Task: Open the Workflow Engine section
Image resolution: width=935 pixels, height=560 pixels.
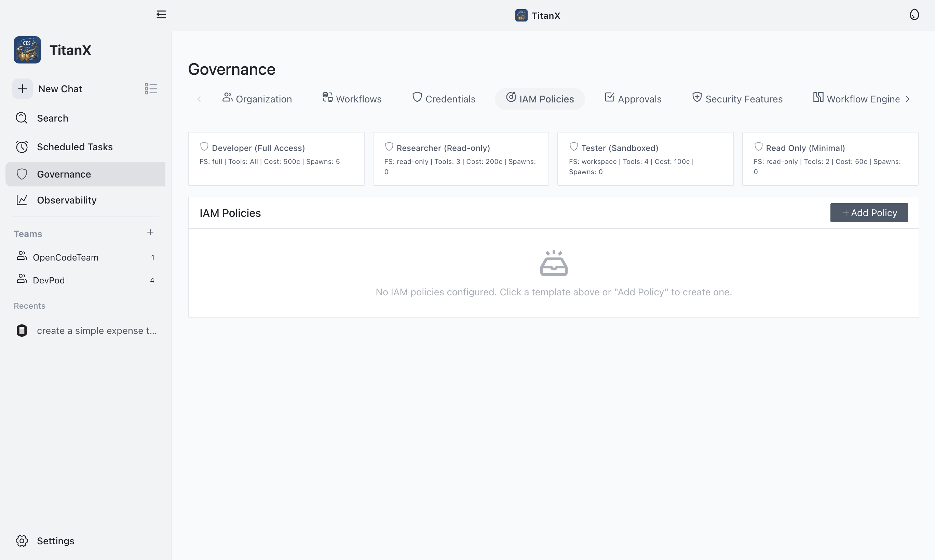Action: tap(857, 98)
